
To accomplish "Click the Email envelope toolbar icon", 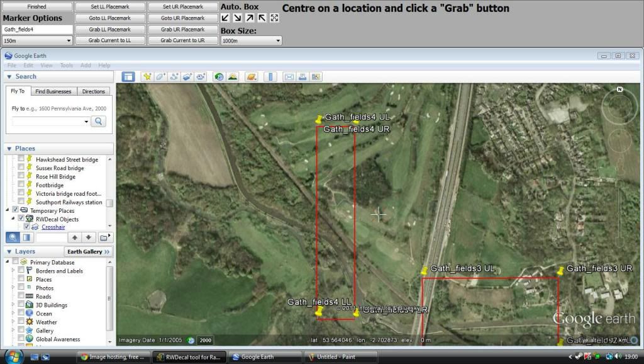I will 289,77.
